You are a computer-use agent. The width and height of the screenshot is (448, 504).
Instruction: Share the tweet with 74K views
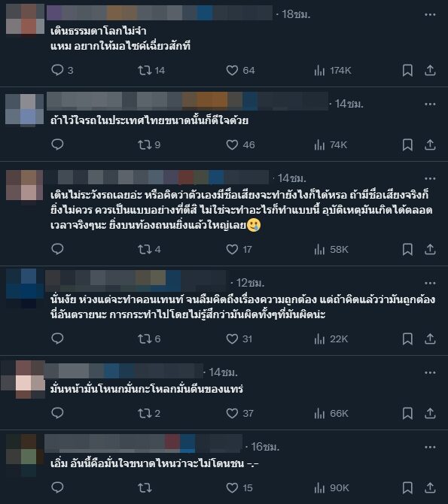(x=430, y=144)
